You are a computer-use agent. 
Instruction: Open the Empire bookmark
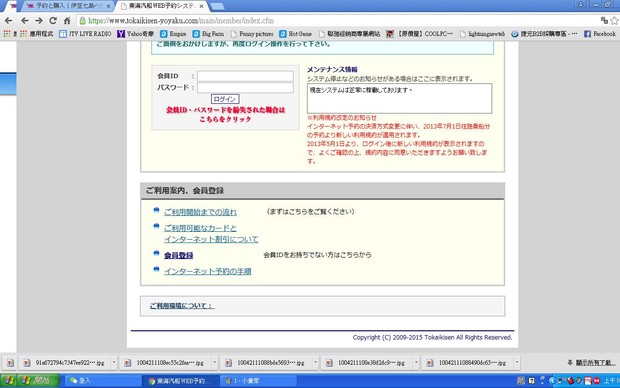click(173, 34)
